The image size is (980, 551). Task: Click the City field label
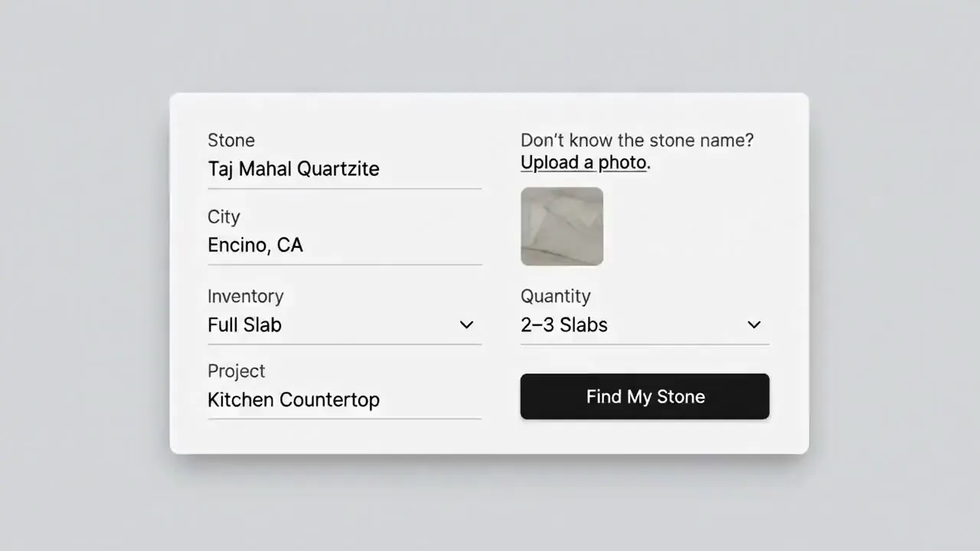pos(224,217)
